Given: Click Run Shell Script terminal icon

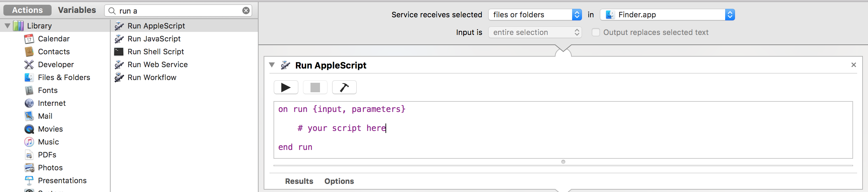Looking at the screenshot, I should 119,52.
